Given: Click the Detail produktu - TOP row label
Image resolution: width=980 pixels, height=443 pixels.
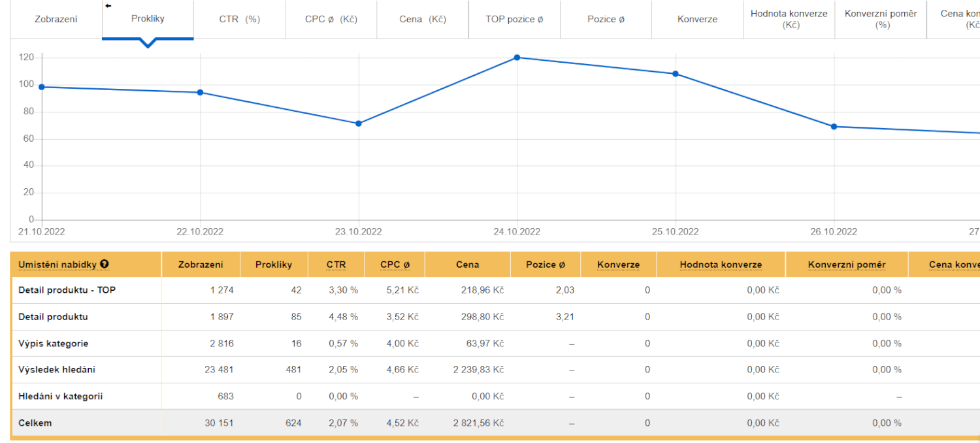Looking at the screenshot, I should pyautogui.click(x=67, y=290).
